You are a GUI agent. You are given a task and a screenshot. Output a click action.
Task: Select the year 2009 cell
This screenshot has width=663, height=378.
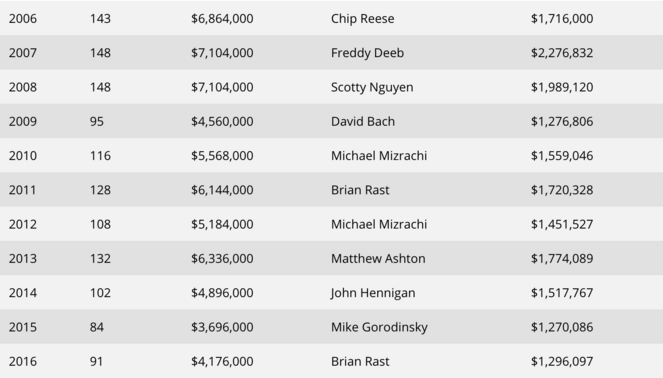tap(23, 121)
